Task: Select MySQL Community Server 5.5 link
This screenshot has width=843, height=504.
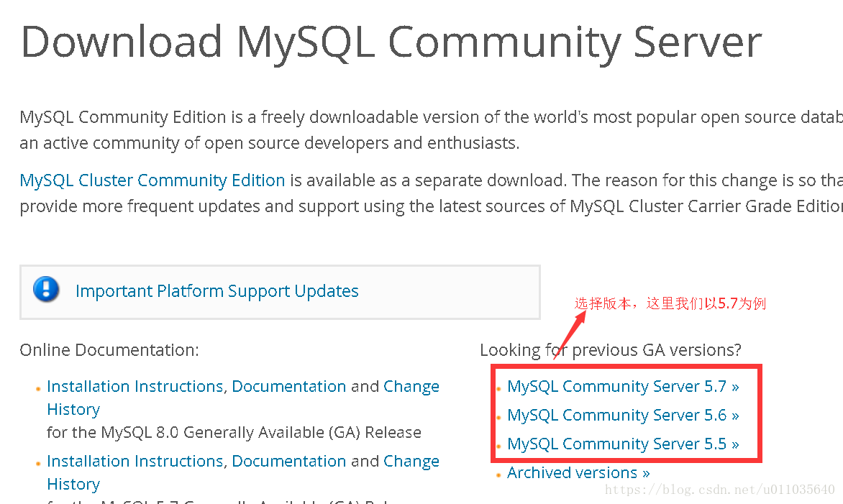Action: [x=623, y=444]
